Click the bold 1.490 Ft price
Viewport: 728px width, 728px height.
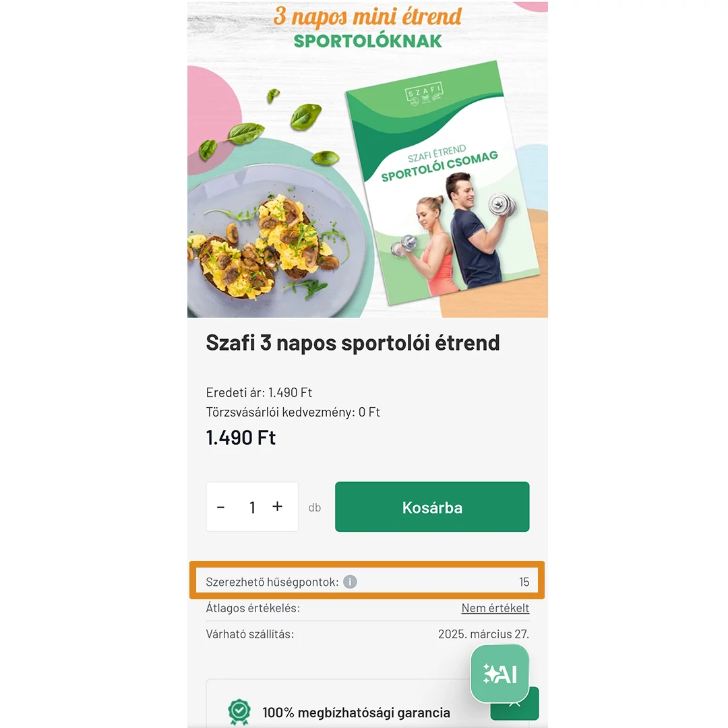pyautogui.click(x=241, y=438)
